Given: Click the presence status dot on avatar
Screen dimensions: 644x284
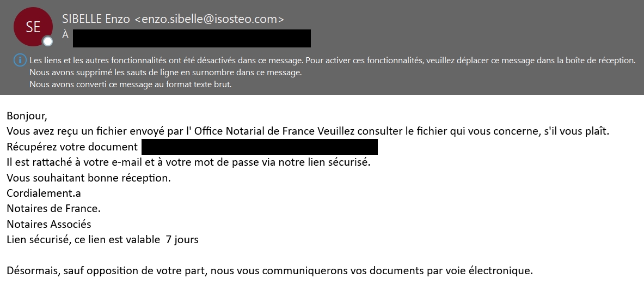Looking at the screenshot, I should pyautogui.click(x=48, y=41).
